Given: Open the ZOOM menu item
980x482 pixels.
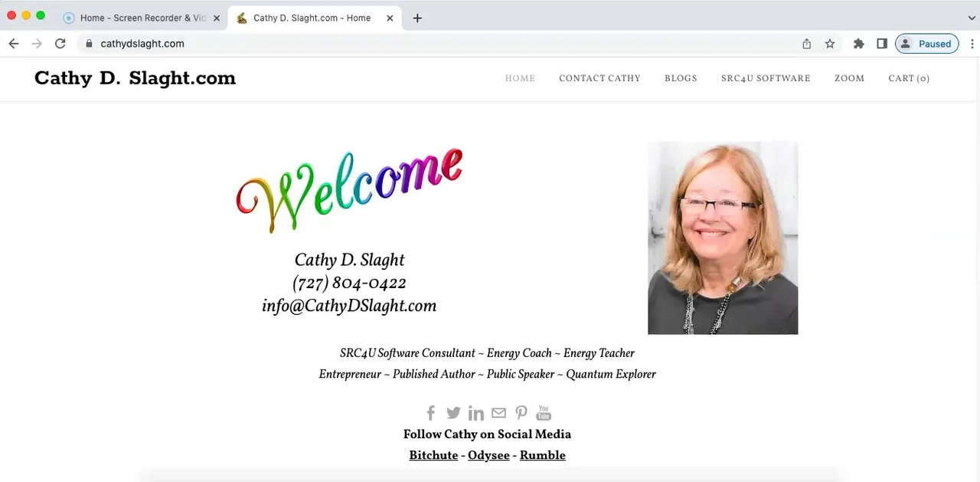Looking at the screenshot, I should pyautogui.click(x=849, y=78).
